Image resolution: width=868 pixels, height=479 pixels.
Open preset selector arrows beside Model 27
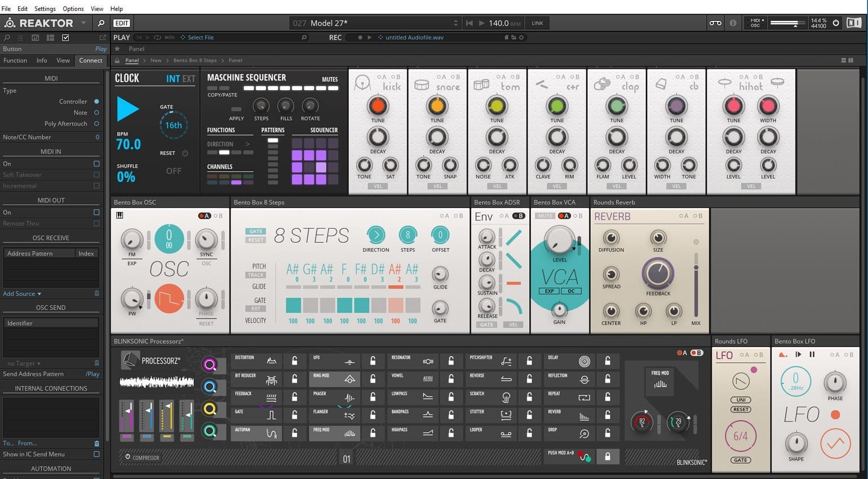point(455,23)
